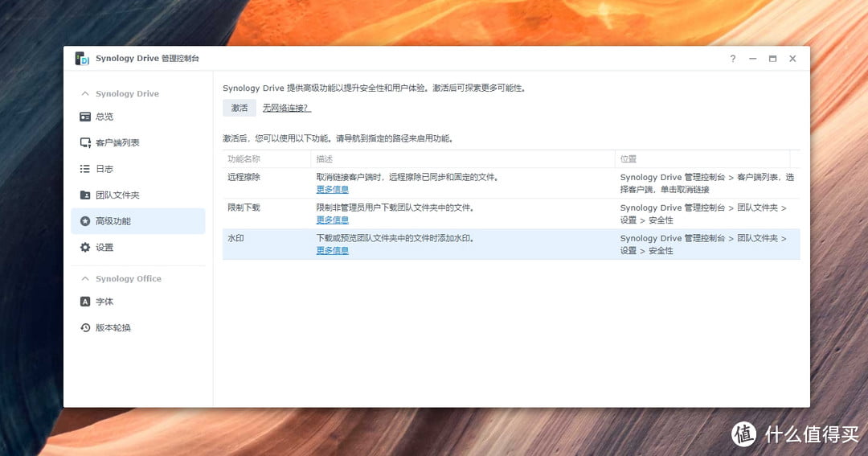Click the description 限制非管理员用户下载团队文件夹中的文件。
The height and width of the screenshot is (456, 868).
[395, 207]
